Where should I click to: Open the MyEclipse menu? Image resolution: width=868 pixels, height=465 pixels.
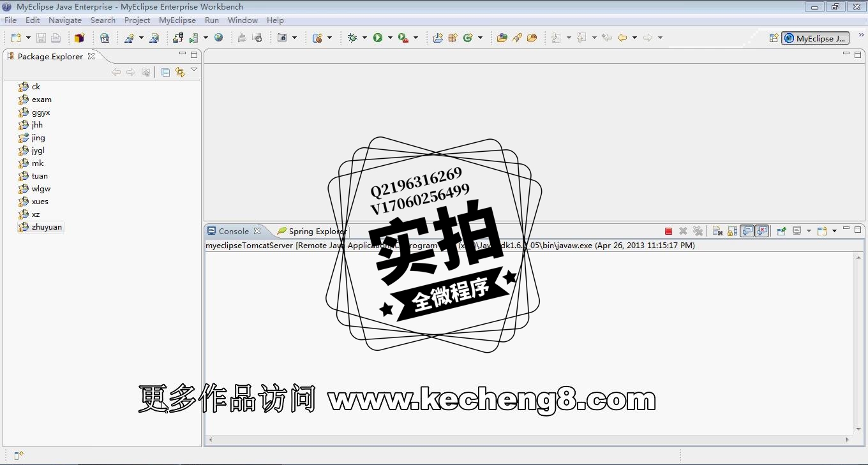point(177,20)
